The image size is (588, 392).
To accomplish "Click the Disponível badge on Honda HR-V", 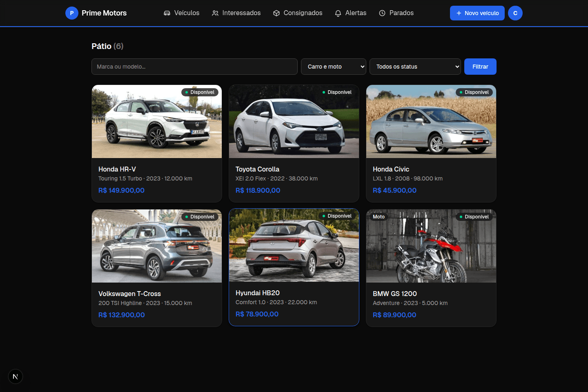I will coord(200,92).
